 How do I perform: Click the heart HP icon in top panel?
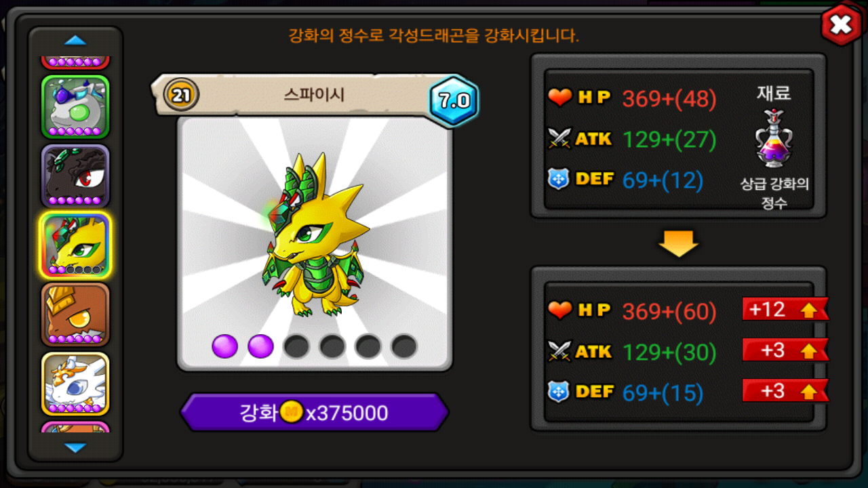pyautogui.click(x=560, y=98)
